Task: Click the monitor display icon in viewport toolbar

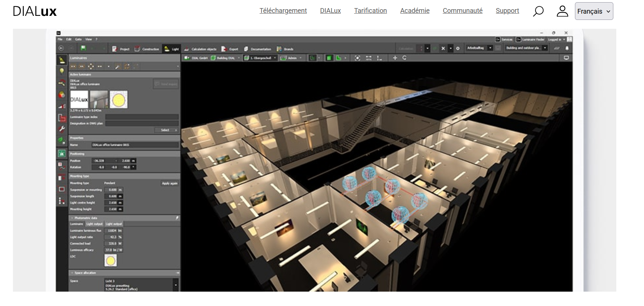Action: tap(566, 58)
